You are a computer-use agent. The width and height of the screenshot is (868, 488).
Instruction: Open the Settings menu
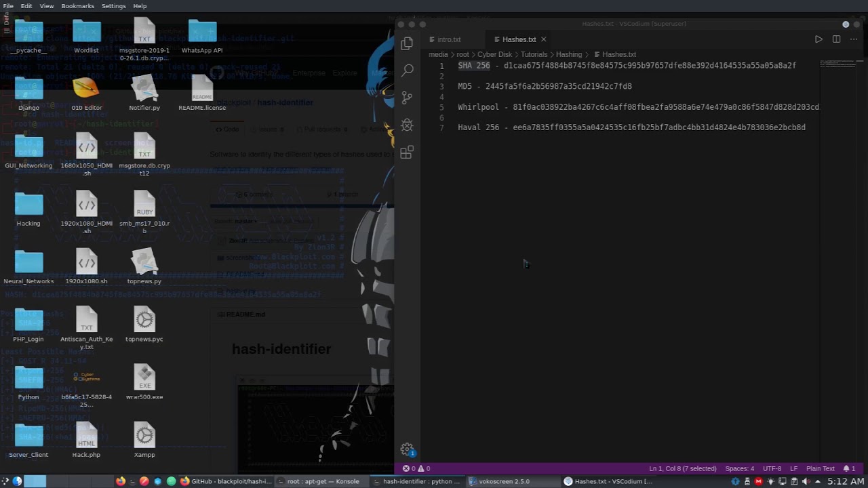click(113, 5)
